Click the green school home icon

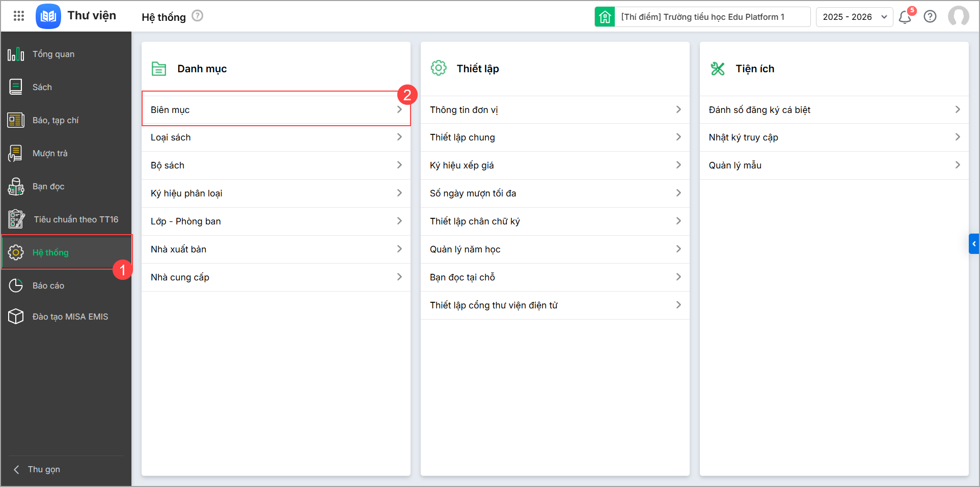605,17
